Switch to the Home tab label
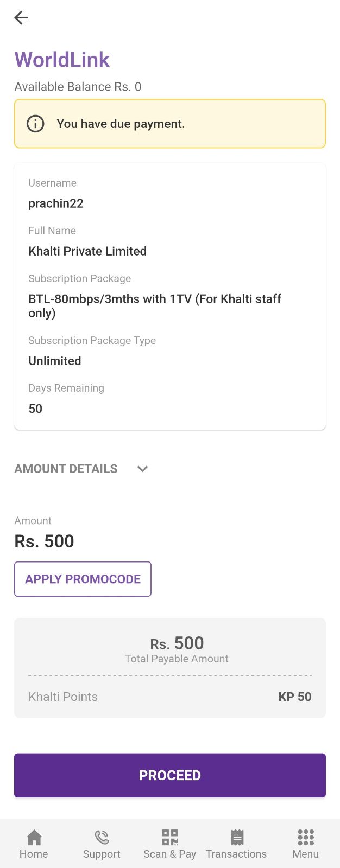 [x=34, y=854]
